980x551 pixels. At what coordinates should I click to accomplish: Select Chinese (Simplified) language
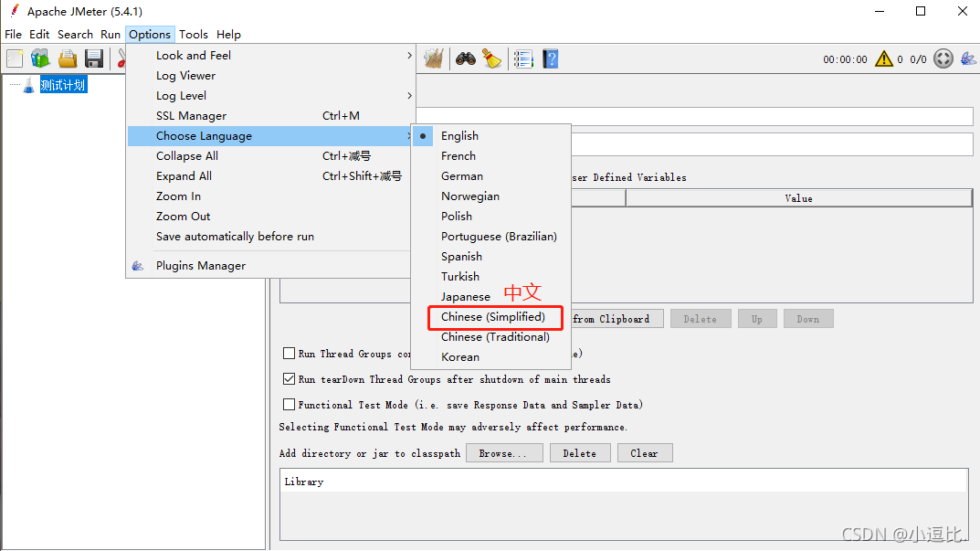[490, 316]
